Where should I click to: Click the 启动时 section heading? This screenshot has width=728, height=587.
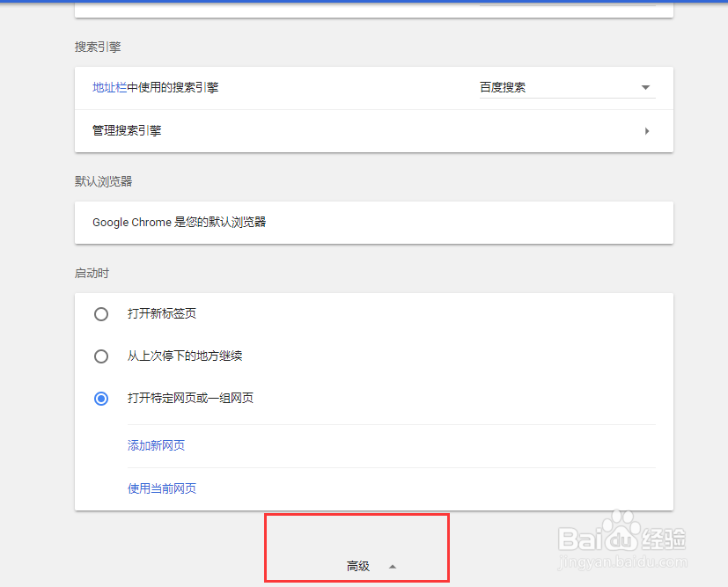(x=91, y=273)
